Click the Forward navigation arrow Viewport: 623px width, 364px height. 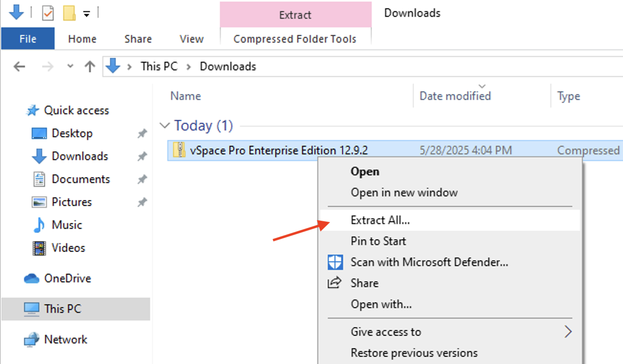(x=48, y=66)
